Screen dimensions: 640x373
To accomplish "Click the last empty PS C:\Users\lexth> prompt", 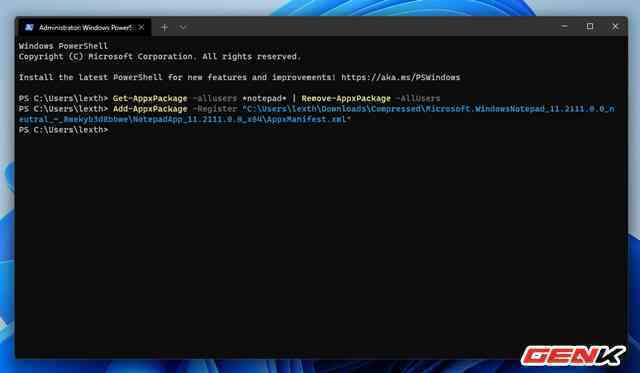I will [x=63, y=130].
